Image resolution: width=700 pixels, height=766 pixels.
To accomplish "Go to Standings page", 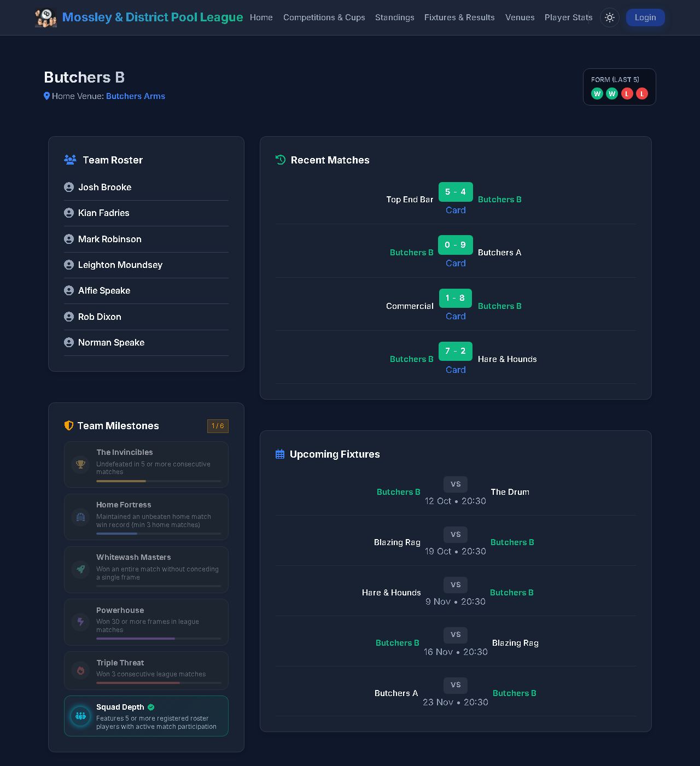I will pyautogui.click(x=395, y=17).
